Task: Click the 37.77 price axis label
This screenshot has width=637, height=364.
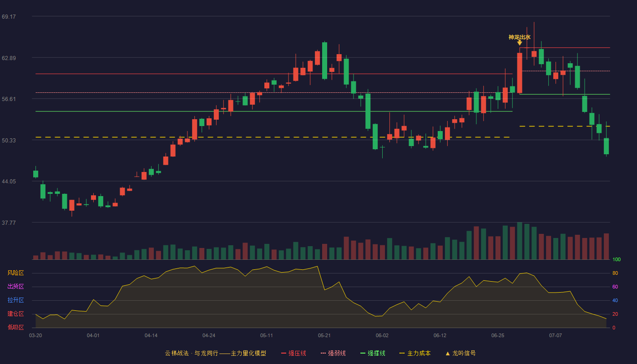Action: [x=9, y=223]
